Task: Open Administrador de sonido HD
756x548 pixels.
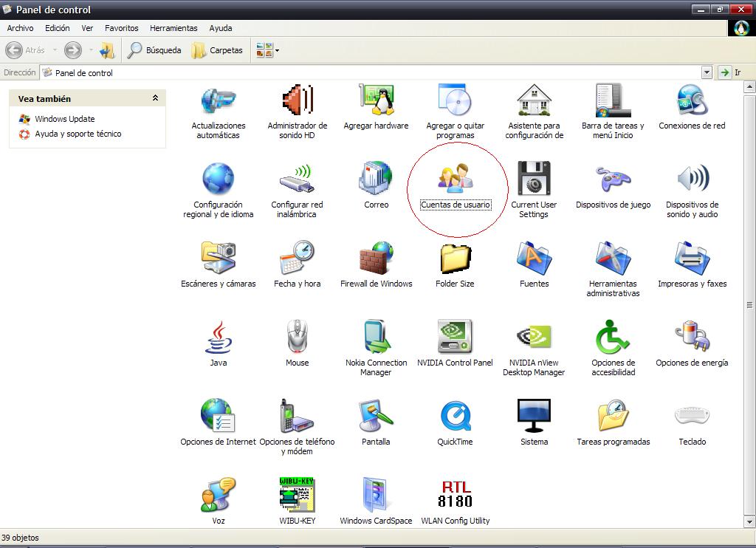Action: (297, 100)
